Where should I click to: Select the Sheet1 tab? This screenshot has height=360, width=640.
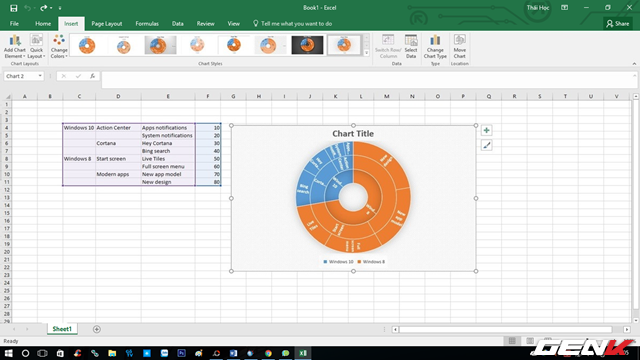click(62, 329)
